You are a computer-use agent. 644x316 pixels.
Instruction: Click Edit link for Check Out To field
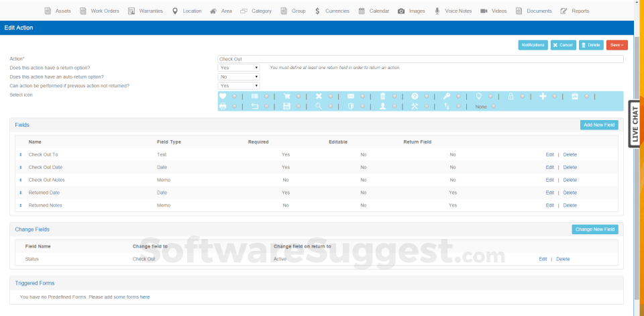549,155
